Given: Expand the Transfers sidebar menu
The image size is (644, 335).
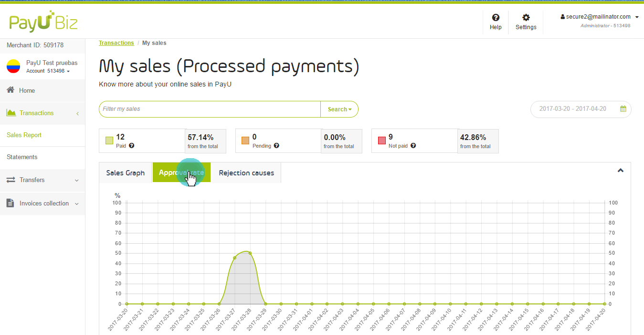Looking at the screenshot, I should pyautogui.click(x=42, y=180).
